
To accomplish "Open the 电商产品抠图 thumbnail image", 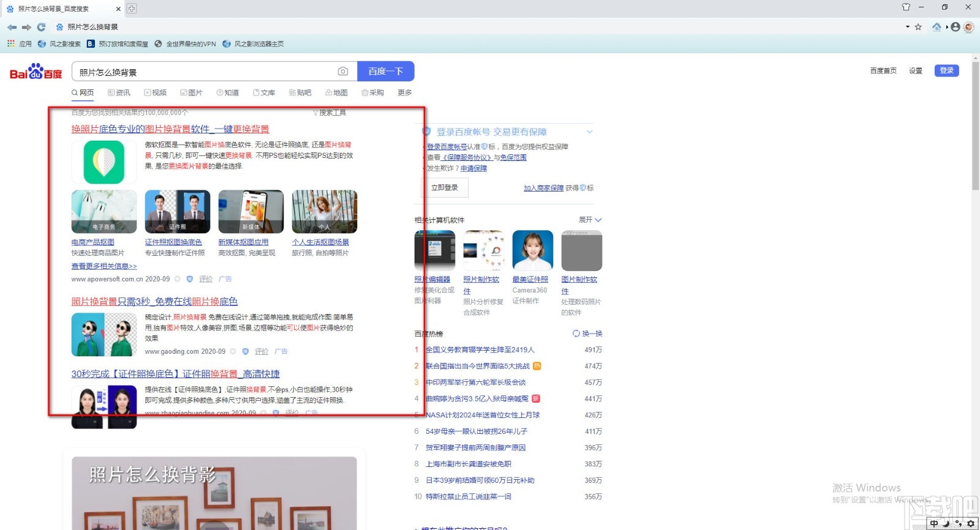I will pyautogui.click(x=104, y=212).
